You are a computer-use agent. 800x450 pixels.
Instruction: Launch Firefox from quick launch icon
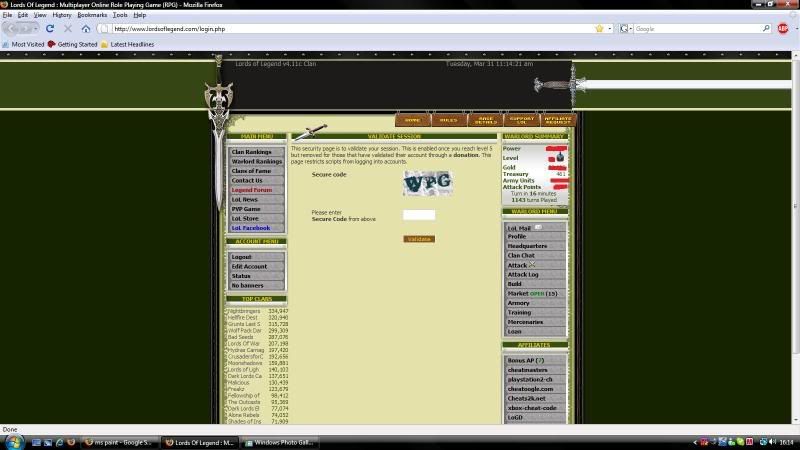[71, 442]
